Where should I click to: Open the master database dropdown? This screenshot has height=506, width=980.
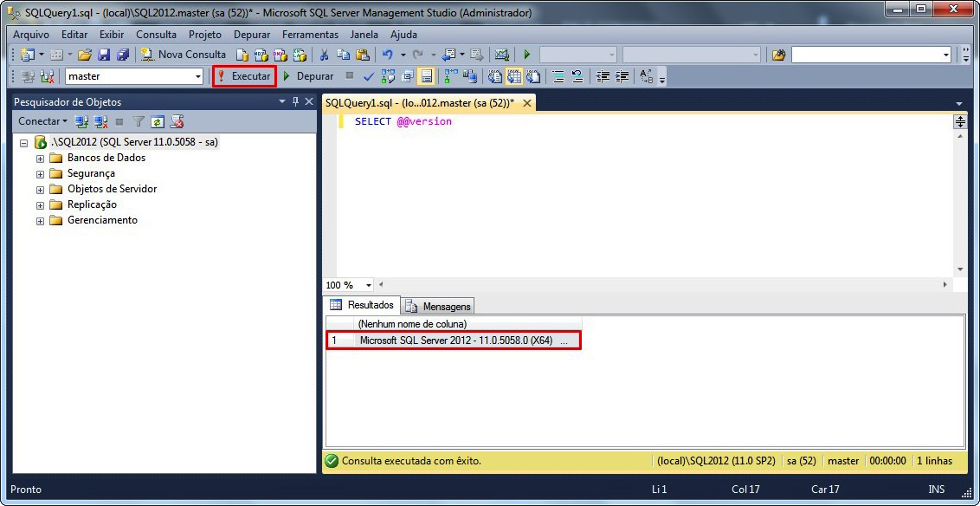(x=197, y=76)
